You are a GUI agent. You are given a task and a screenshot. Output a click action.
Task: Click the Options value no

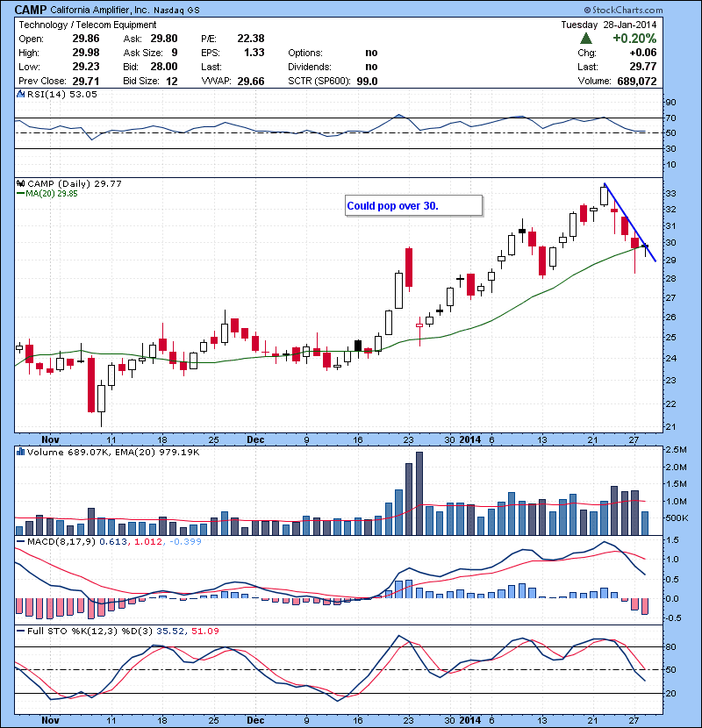coord(371,53)
